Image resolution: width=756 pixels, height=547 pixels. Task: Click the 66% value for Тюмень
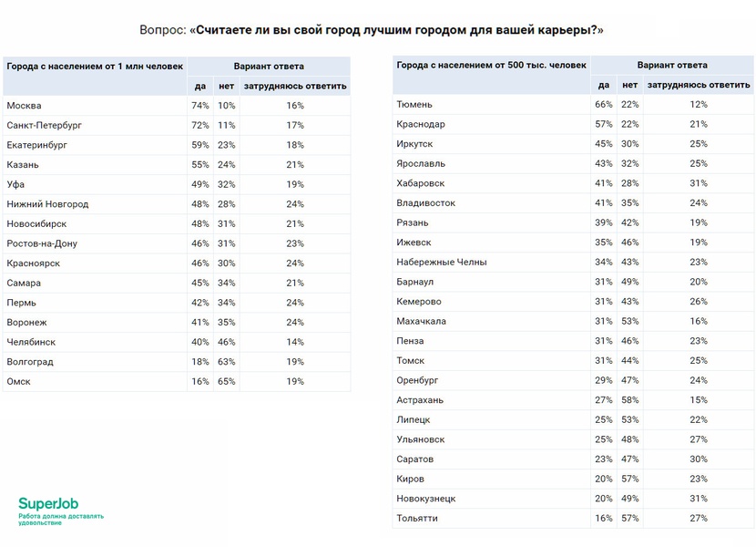[x=603, y=105]
